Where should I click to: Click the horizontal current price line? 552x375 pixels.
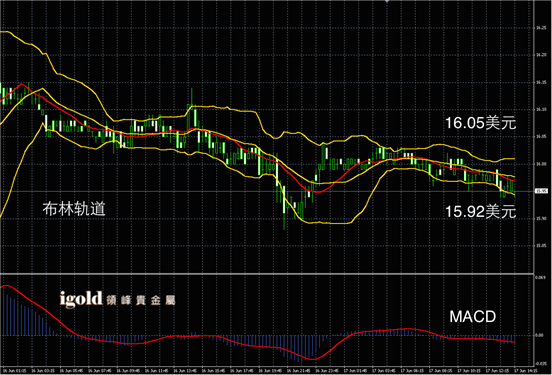[267, 192]
